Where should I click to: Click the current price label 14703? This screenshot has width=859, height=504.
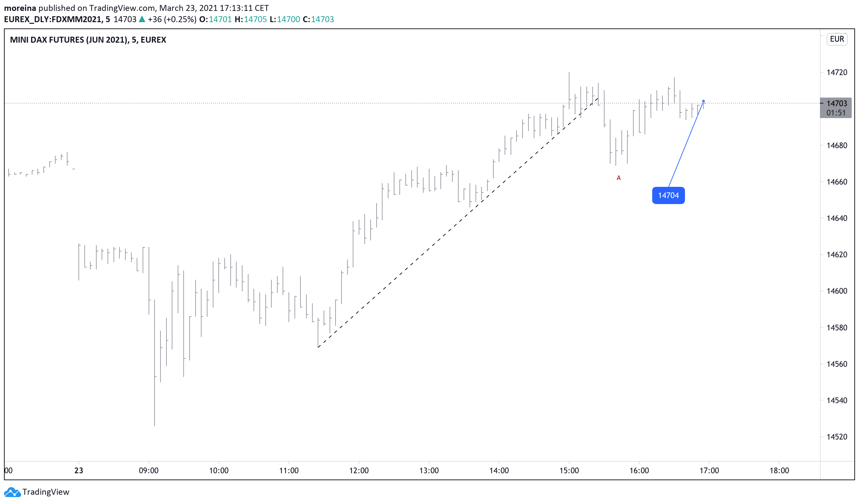pos(836,103)
